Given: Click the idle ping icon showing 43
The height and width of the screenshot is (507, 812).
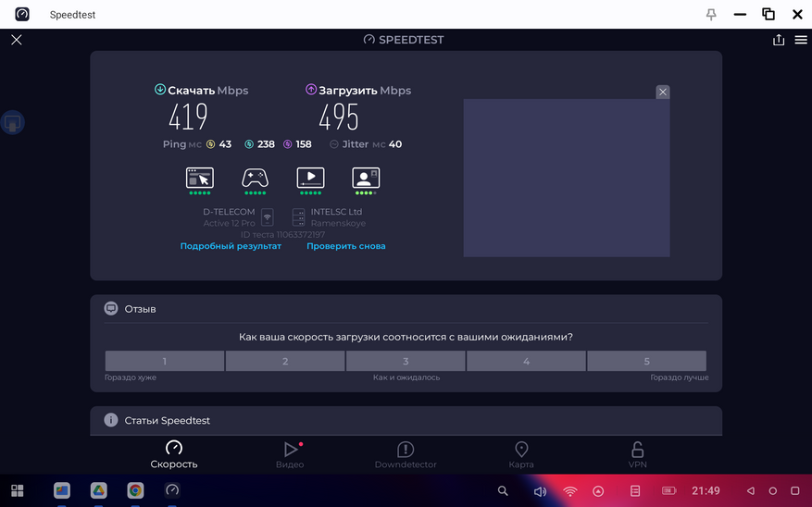Looking at the screenshot, I should pyautogui.click(x=210, y=144).
